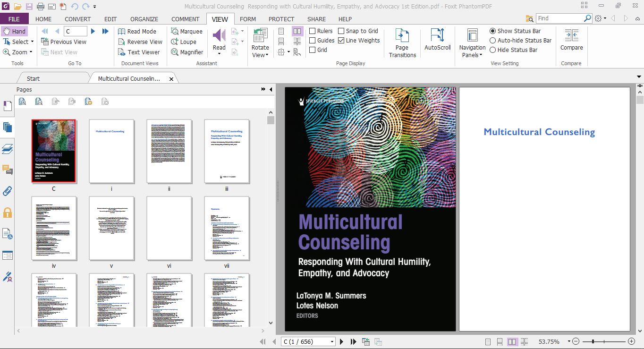Screen dimensions: 644x349
Task: Switch to Reverse View
Action: pos(140,42)
